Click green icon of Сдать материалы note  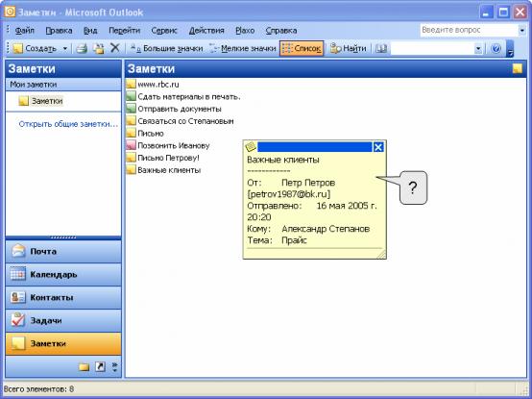point(131,96)
